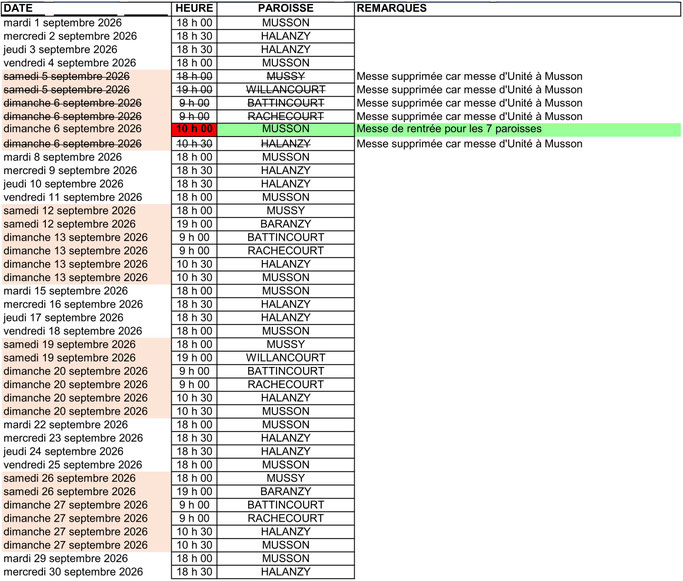The image size is (683, 581).
Task: Click HALANZY on dimanche 27 septembre
Action: tap(286, 532)
